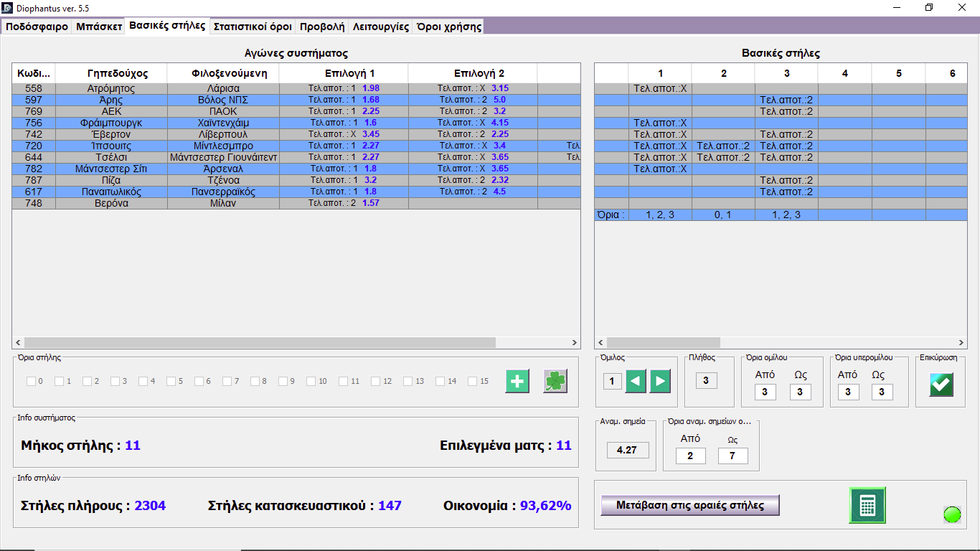Tick column limit checkbox 1

pos(60,382)
